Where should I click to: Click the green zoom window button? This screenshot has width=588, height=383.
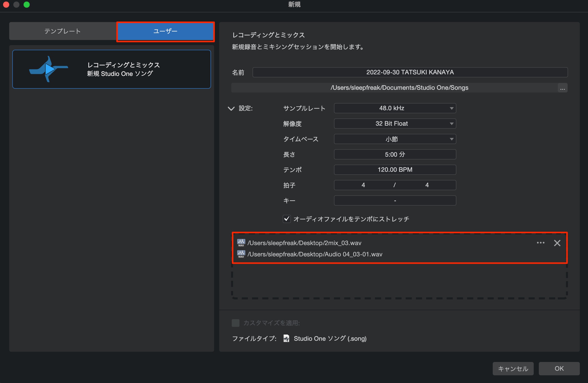[27, 5]
